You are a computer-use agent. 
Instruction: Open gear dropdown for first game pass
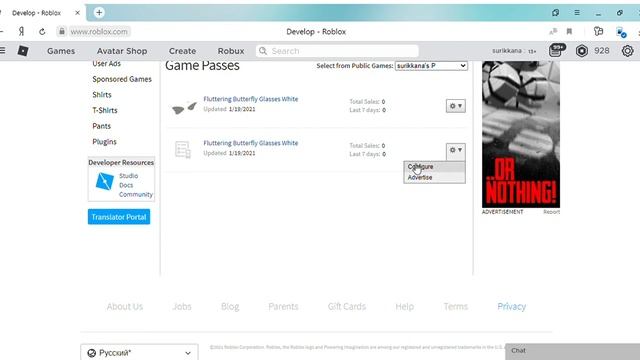tap(456, 106)
